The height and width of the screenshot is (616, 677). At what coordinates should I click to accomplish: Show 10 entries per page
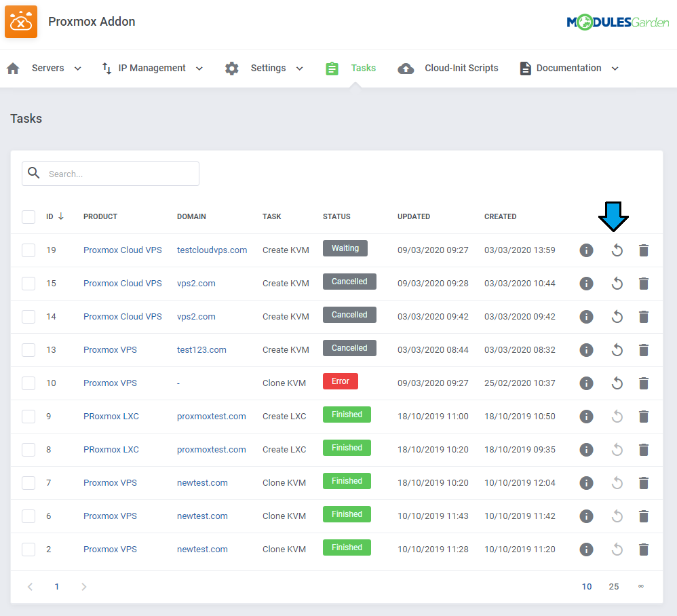pyautogui.click(x=587, y=587)
